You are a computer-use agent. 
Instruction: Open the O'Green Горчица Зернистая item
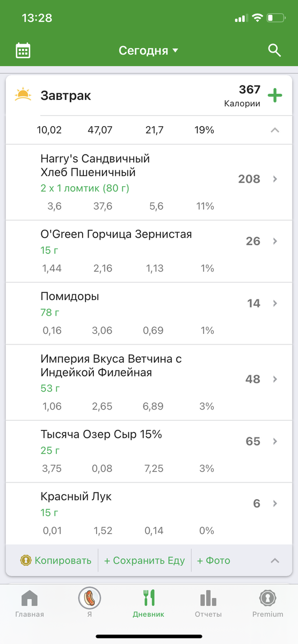click(x=149, y=252)
